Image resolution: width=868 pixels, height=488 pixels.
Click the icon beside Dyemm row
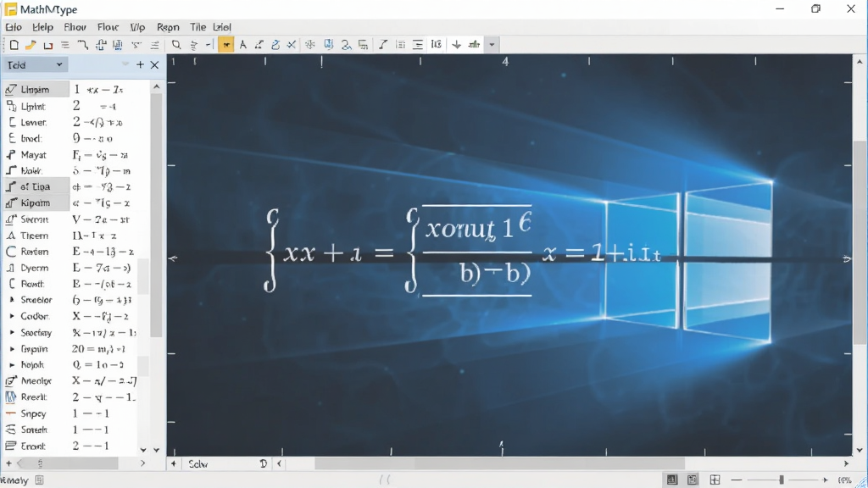point(10,268)
